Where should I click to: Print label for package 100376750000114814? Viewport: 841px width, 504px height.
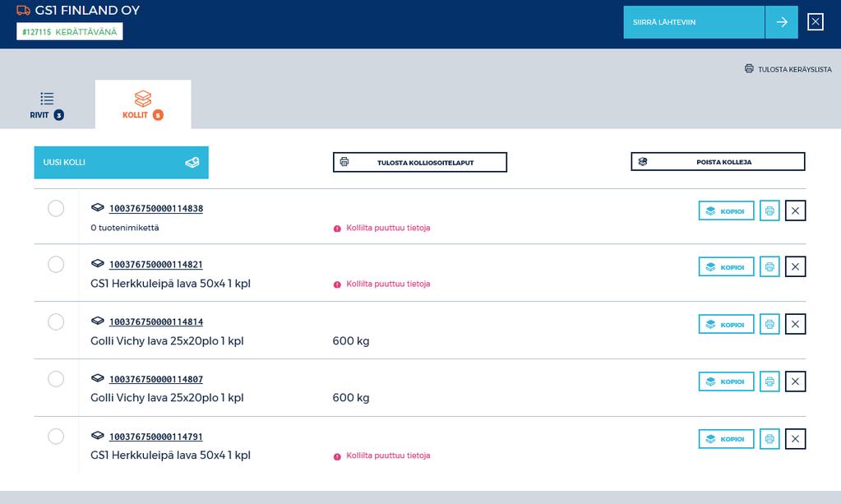tap(769, 324)
